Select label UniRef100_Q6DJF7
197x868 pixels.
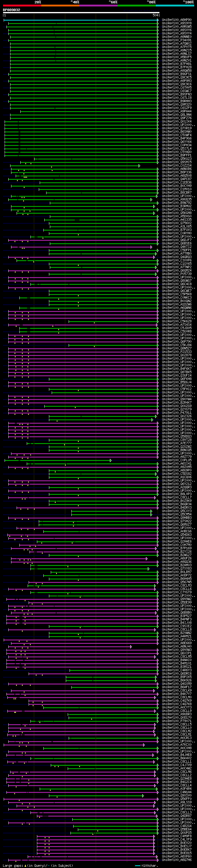tap(177, 240)
